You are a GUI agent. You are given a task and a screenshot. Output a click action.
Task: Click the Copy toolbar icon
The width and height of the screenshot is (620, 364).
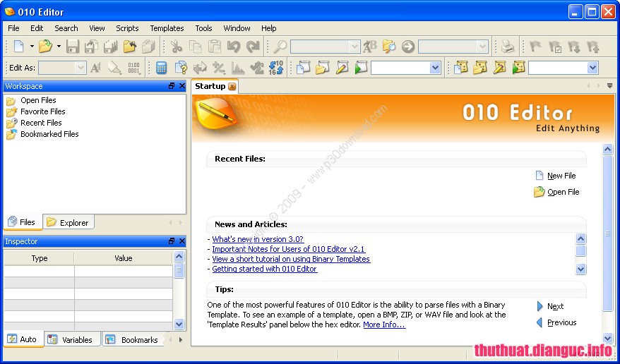click(196, 47)
